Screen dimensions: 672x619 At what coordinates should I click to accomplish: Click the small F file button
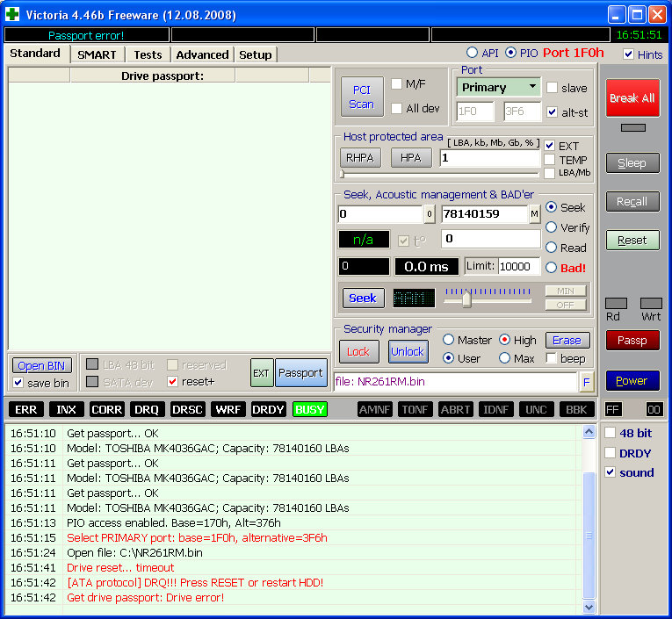pyautogui.click(x=586, y=381)
